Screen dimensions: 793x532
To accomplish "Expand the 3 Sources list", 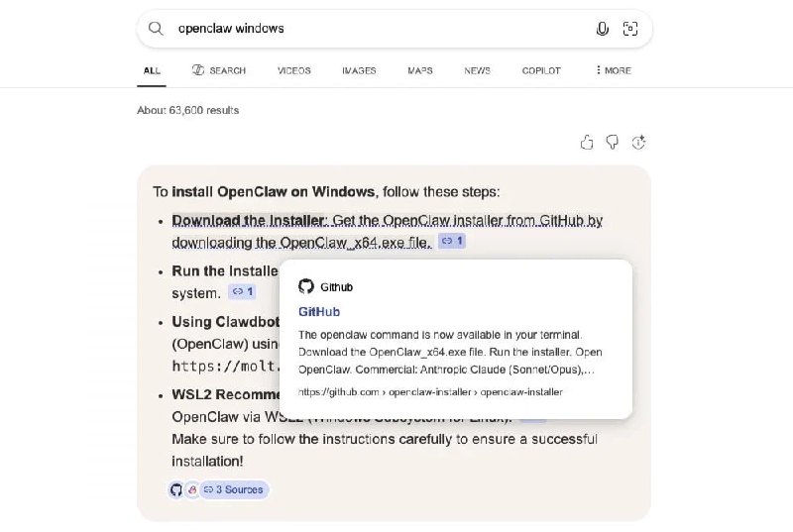I will (234, 489).
